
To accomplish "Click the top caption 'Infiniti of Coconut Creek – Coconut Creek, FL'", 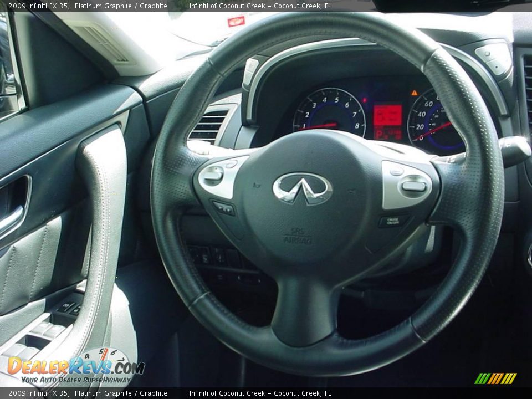I will tap(260, 6).
